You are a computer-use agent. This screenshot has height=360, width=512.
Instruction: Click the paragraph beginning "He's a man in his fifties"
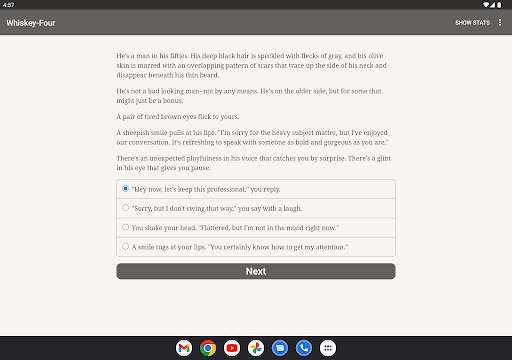point(252,65)
